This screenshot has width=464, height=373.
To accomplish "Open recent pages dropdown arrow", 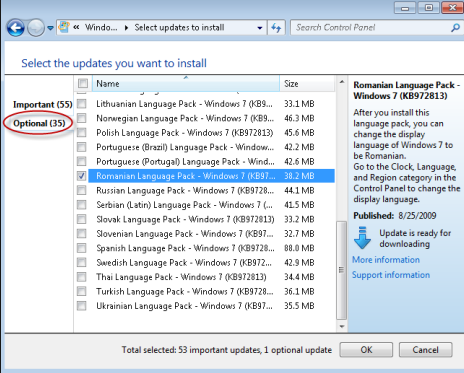I will click(50, 28).
